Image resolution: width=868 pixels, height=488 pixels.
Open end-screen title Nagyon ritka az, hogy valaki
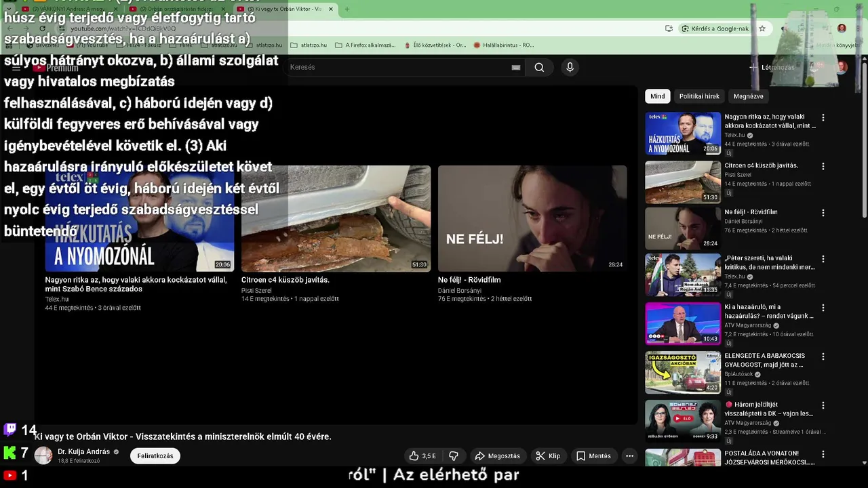[136, 284]
